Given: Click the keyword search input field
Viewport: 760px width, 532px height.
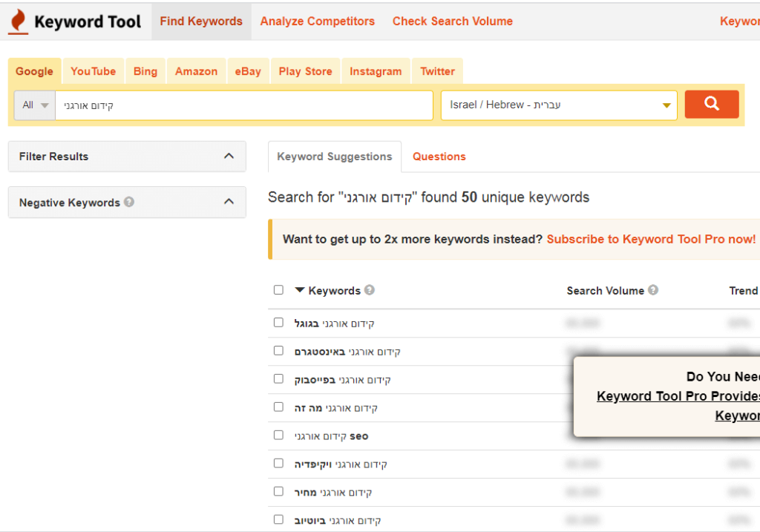Looking at the screenshot, I should pos(244,105).
